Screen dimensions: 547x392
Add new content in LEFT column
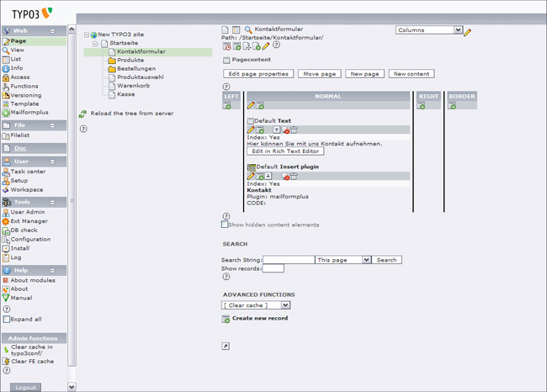pyautogui.click(x=227, y=106)
